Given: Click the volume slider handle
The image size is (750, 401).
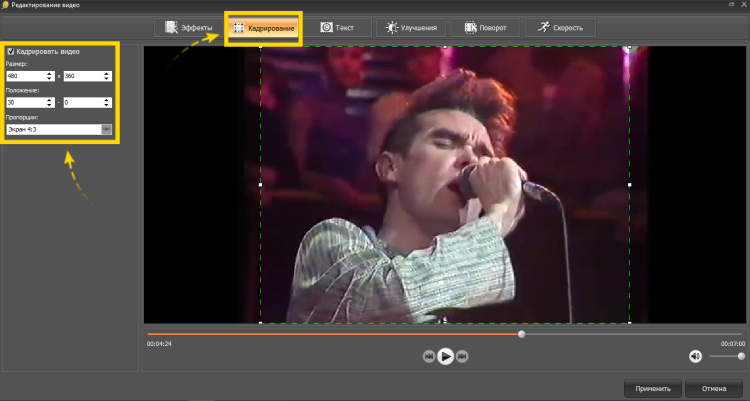Looking at the screenshot, I should 741,356.
